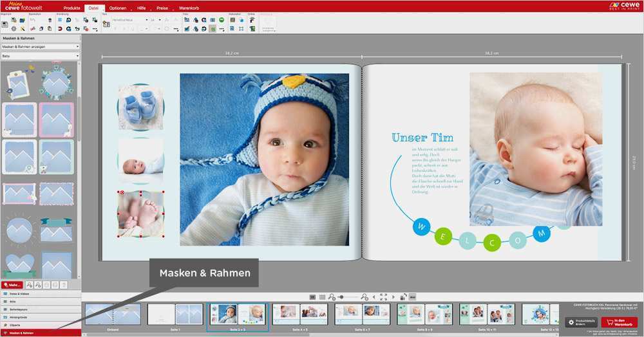644x337 pixels.
Task: Select the Einband page thumbnail
Action: click(113, 314)
